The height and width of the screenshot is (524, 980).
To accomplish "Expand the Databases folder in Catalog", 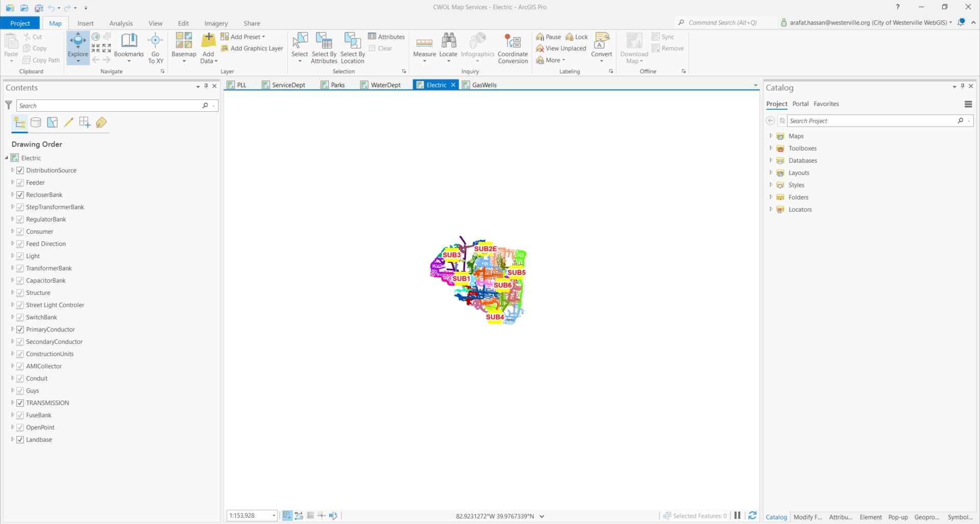I will 771,161.
